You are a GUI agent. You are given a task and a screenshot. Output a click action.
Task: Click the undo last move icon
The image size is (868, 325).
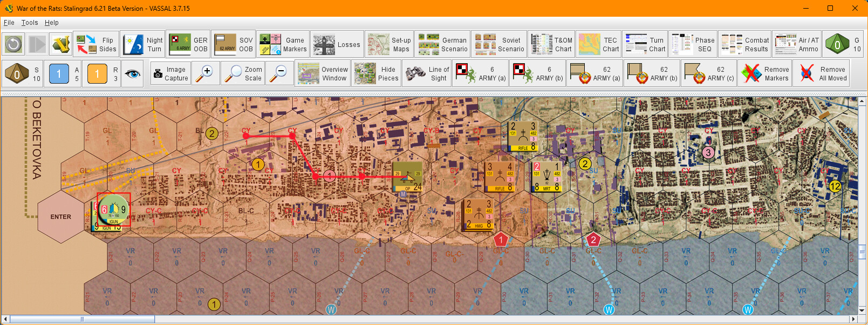(13, 44)
